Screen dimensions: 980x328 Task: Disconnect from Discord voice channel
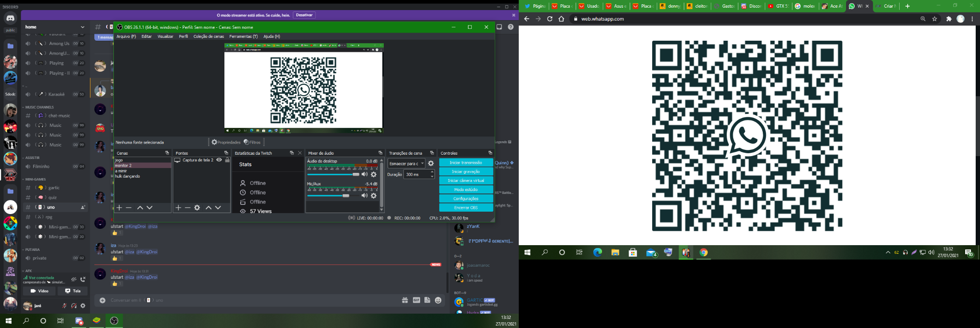83,279
